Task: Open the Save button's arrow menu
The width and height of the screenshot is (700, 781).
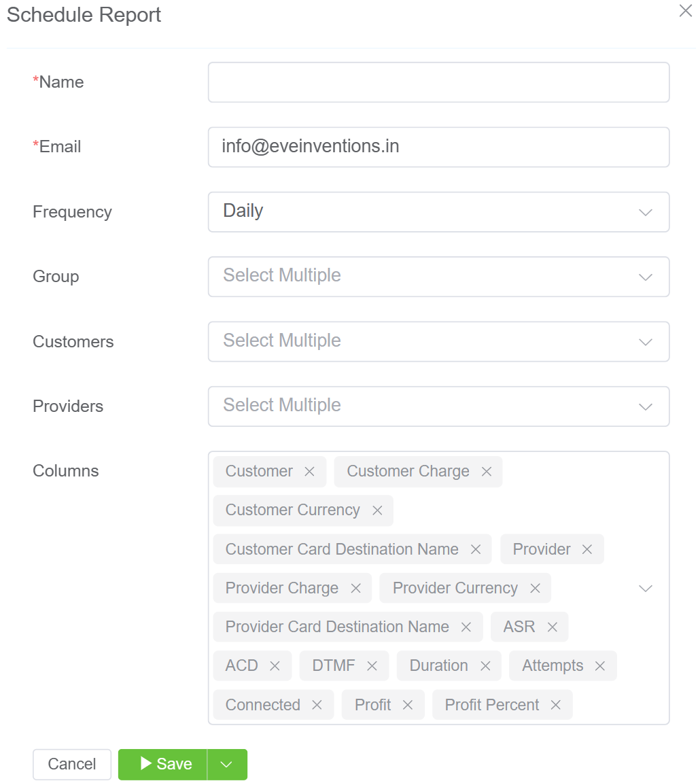Action: [x=227, y=765]
